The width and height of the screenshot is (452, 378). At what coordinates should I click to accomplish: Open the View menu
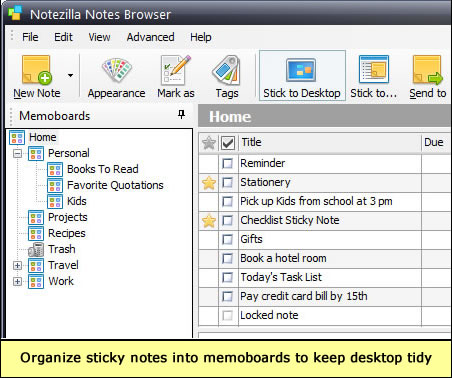point(99,37)
